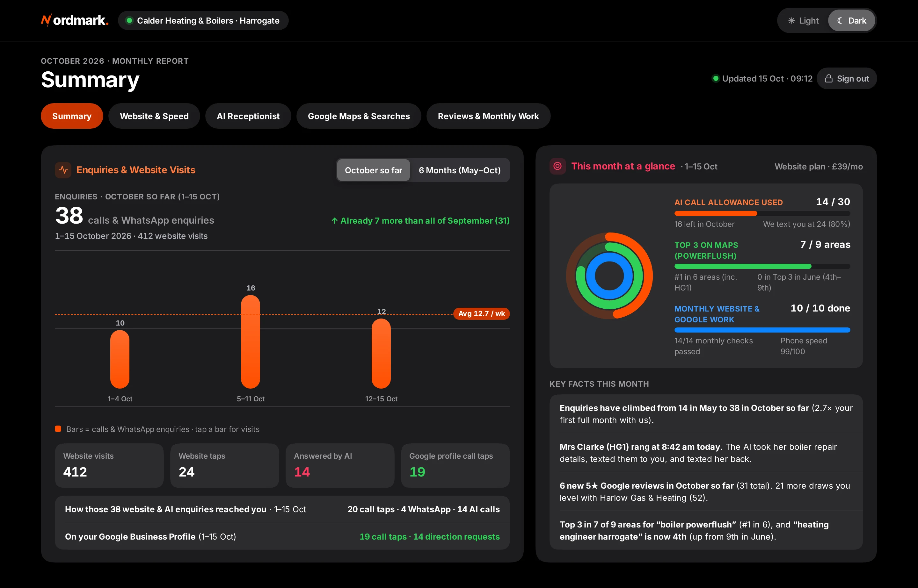918x588 pixels.
Task: Click the moon icon for Dark theme
Action: point(840,21)
